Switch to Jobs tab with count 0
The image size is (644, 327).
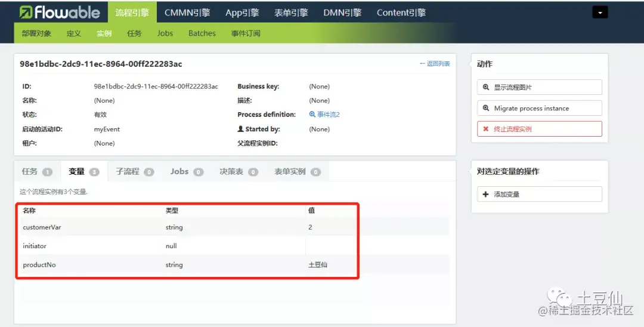coord(187,171)
